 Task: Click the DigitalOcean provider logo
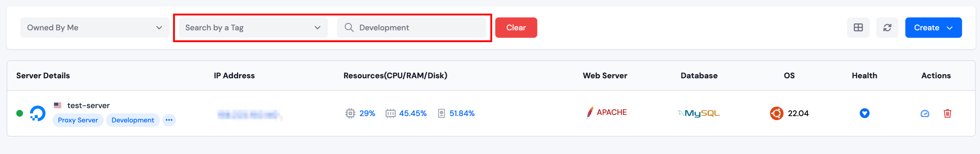(x=38, y=113)
